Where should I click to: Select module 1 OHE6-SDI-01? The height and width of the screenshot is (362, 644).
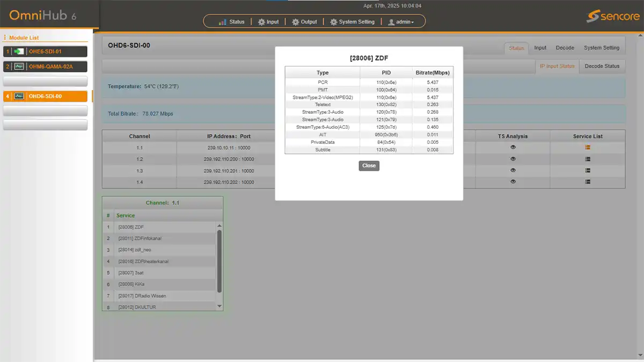click(x=45, y=51)
